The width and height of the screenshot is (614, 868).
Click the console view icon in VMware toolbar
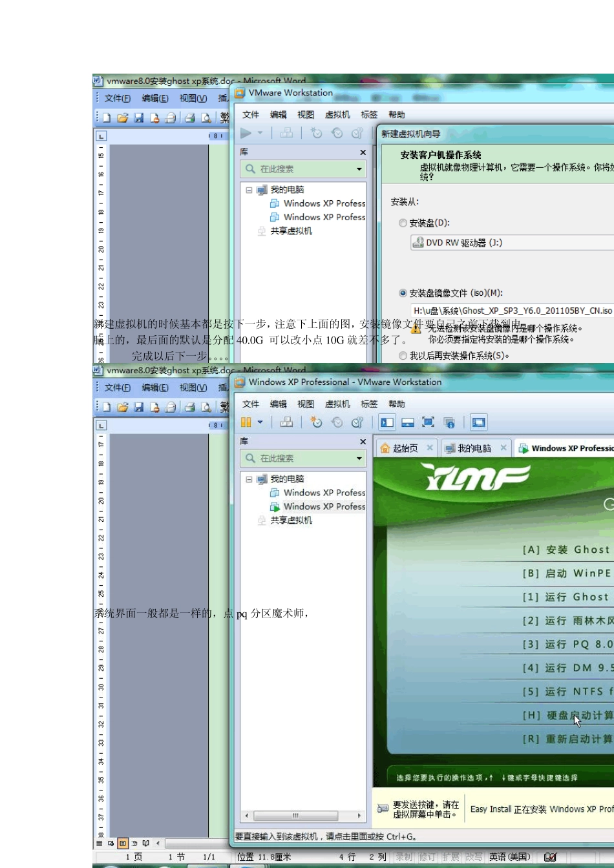478,422
